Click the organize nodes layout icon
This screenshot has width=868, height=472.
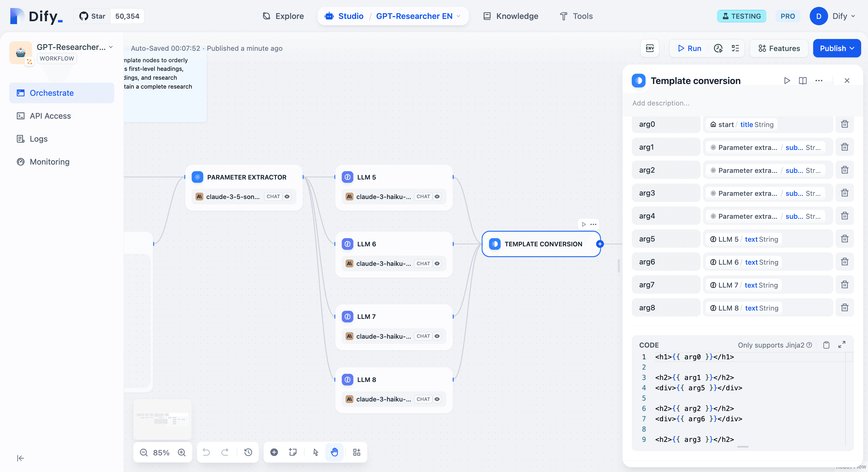click(x=356, y=452)
